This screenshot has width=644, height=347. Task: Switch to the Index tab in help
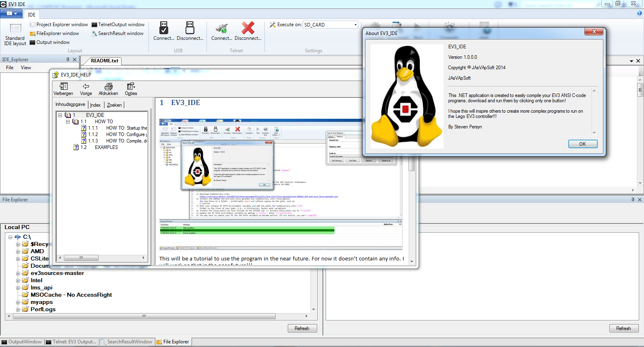pos(95,105)
